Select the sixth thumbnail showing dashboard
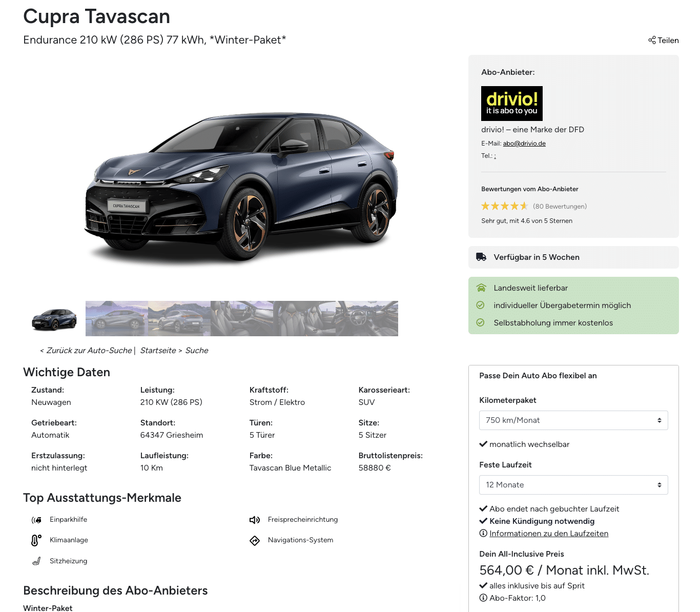The width and height of the screenshot is (700, 612). tap(367, 319)
